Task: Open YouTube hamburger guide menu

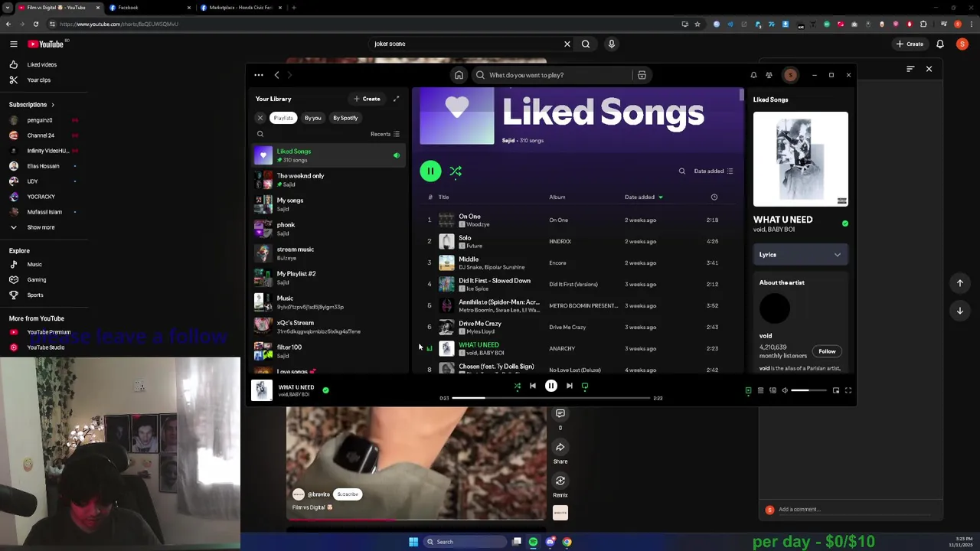Action: (x=13, y=44)
